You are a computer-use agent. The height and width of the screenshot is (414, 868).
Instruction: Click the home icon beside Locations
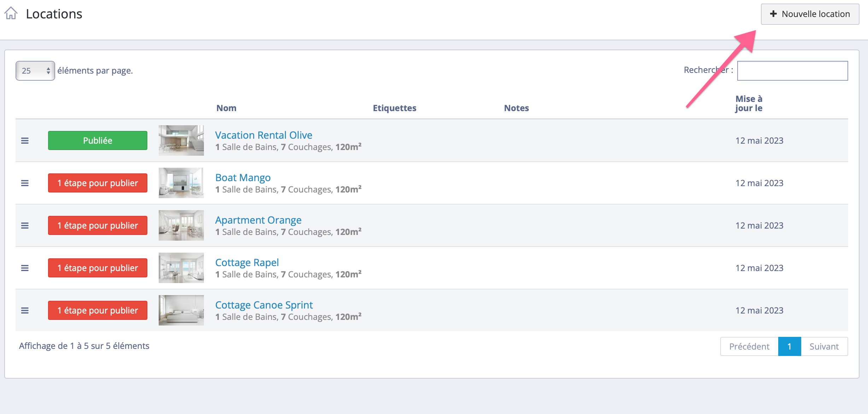click(x=11, y=13)
